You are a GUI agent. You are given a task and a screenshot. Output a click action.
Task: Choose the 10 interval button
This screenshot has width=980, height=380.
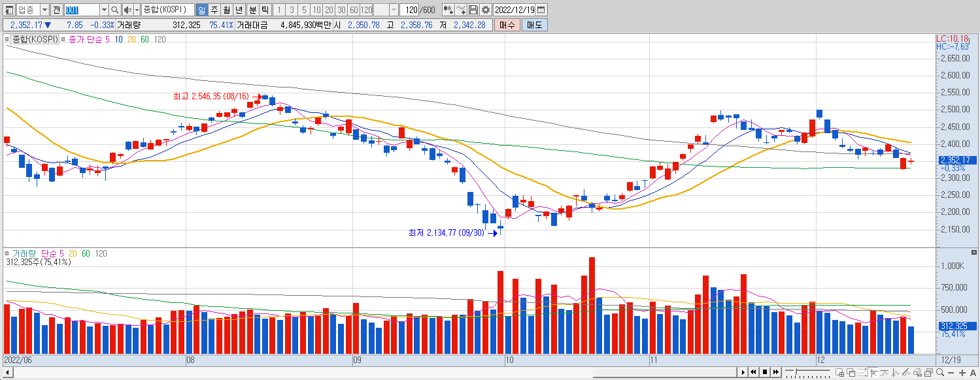tap(316, 10)
